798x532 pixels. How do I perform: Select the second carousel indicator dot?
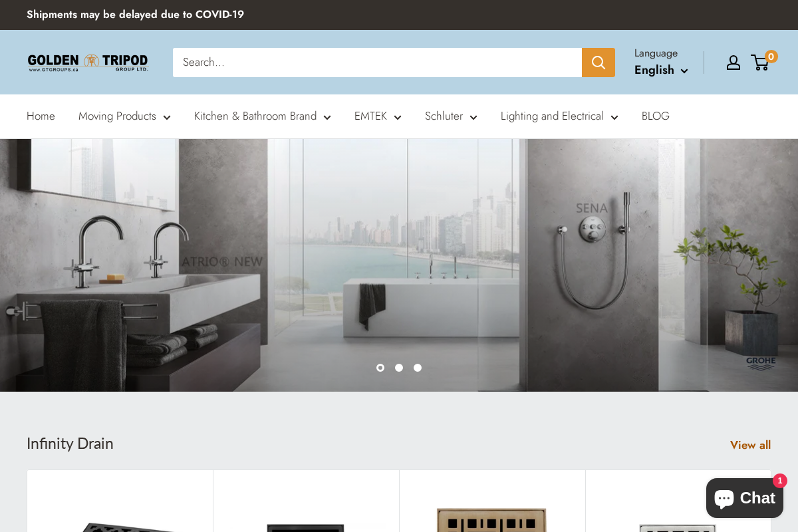399,368
